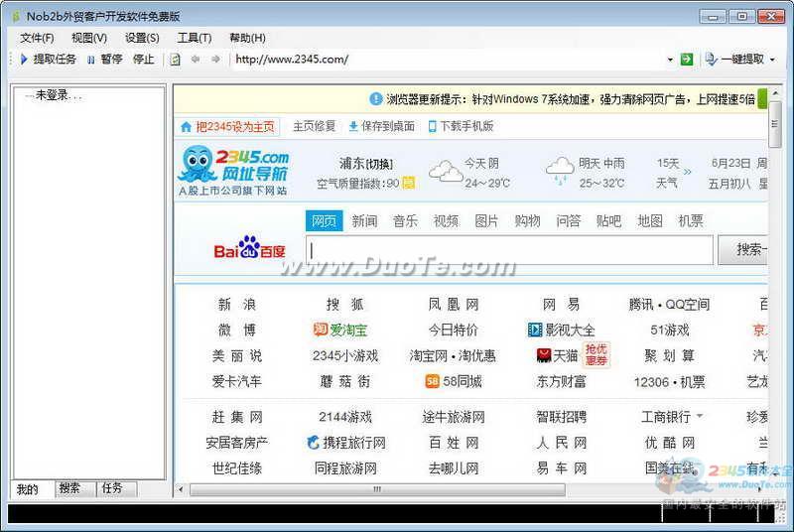Open the 视图(V) menu

click(x=89, y=38)
